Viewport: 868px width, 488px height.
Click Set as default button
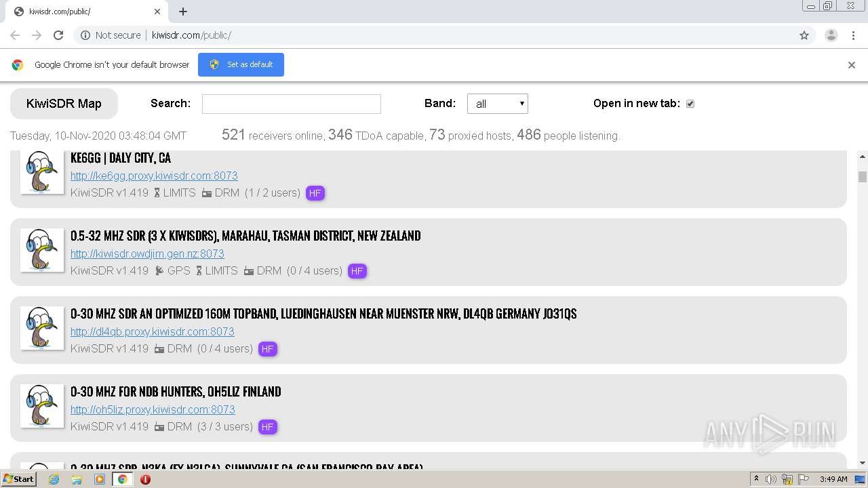pos(241,64)
